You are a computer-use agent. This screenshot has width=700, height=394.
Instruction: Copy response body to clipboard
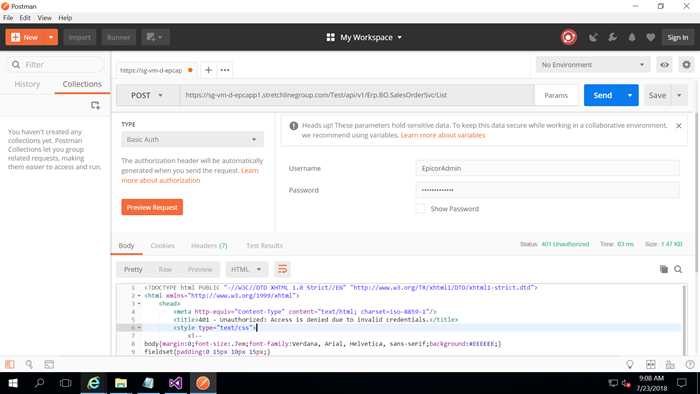[x=664, y=269]
